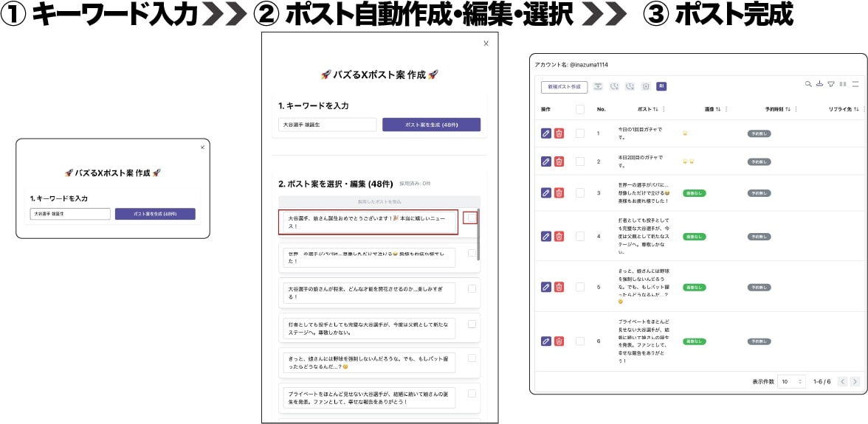This screenshot has height=424, width=868.
Task: Click the 新規ポスト作成 button
Action: coord(564,87)
